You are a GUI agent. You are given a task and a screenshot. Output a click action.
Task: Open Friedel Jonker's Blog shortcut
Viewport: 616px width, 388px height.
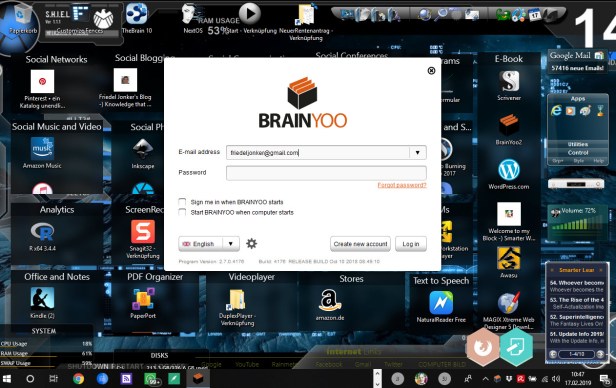pos(125,80)
